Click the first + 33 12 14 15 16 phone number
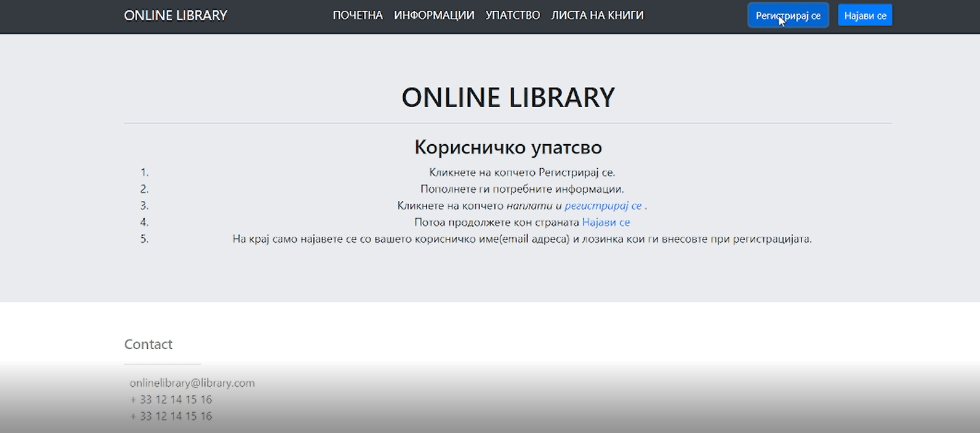 pyautogui.click(x=171, y=400)
